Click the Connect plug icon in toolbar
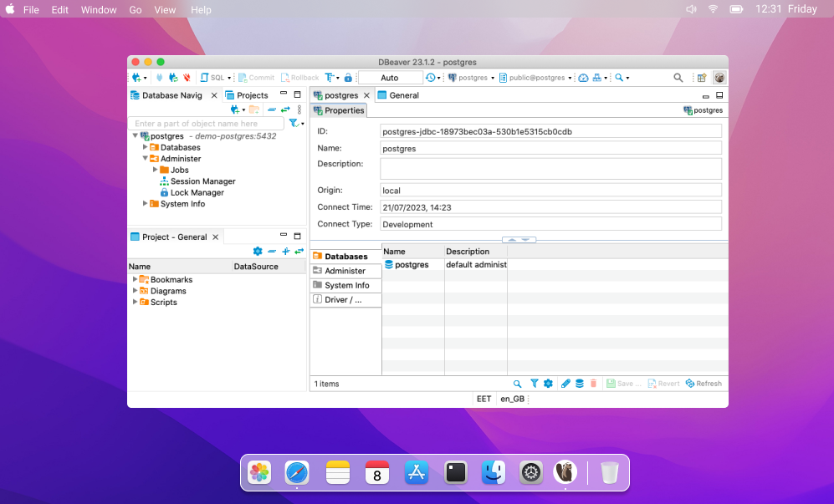 (159, 78)
